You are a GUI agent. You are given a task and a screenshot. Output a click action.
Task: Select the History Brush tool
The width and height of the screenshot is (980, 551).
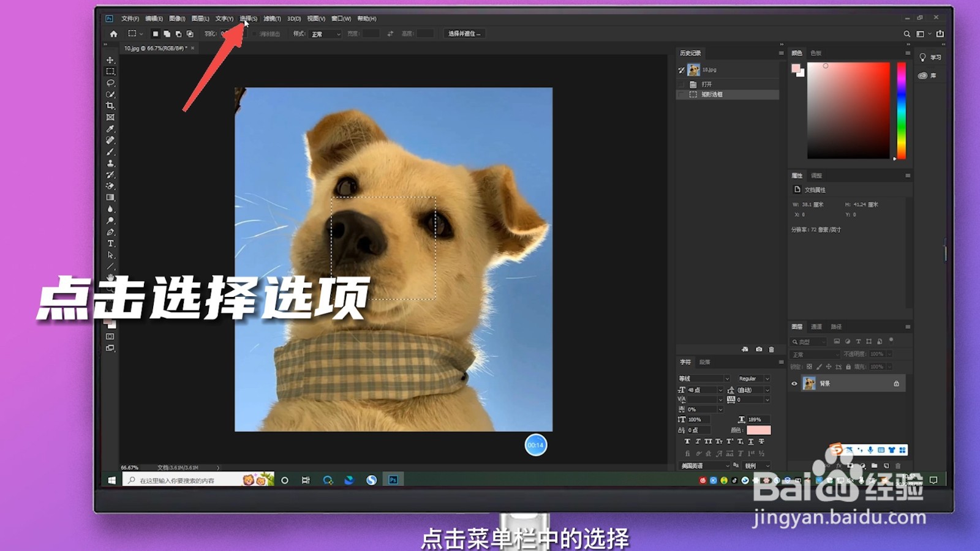(110, 175)
